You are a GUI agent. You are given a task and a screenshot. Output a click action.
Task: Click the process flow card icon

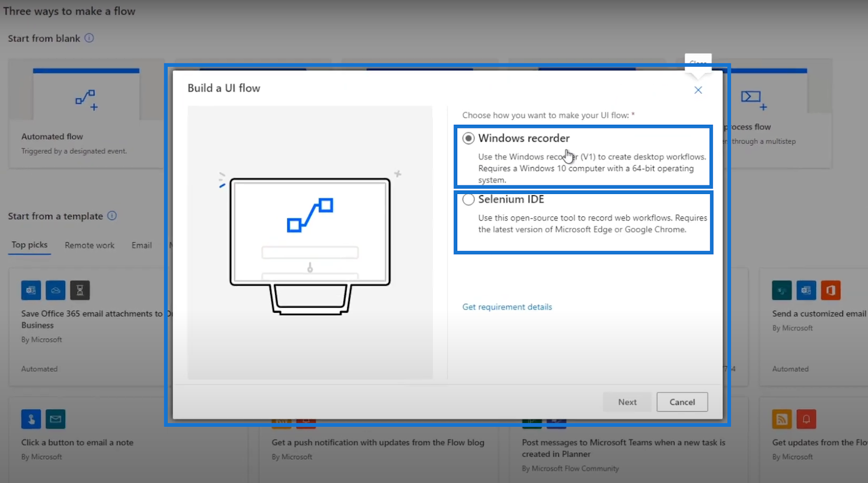click(754, 100)
